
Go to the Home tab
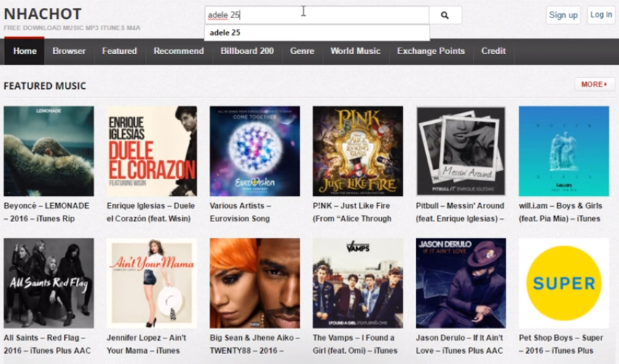point(25,51)
